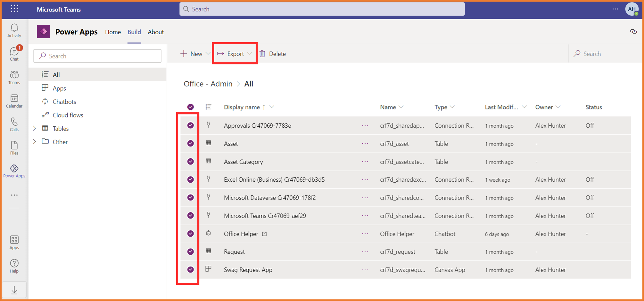Open the Activity feed
Screen dimensions: 644x301
coord(14,31)
